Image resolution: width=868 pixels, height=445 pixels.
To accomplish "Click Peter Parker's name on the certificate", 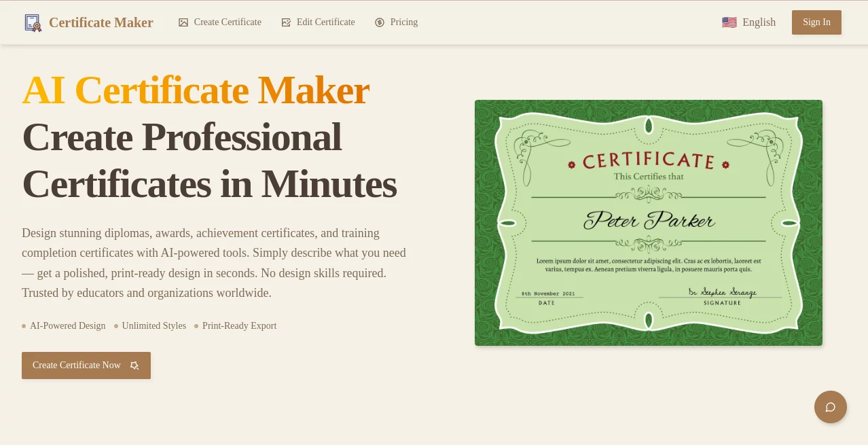I will point(648,220).
